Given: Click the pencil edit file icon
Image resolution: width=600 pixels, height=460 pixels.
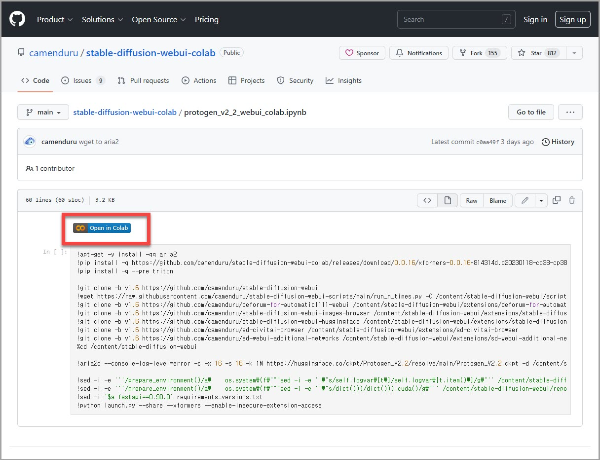Looking at the screenshot, I should pos(525,200).
